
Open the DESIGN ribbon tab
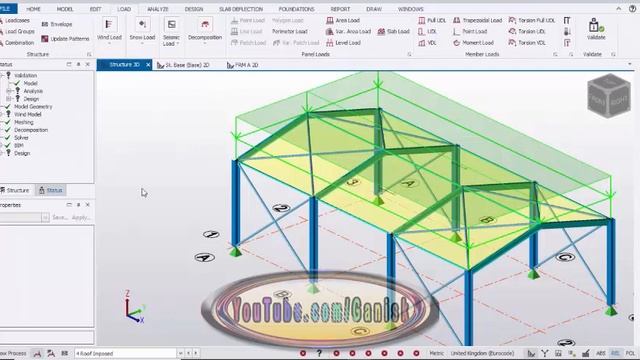pyautogui.click(x=194, y=9)
